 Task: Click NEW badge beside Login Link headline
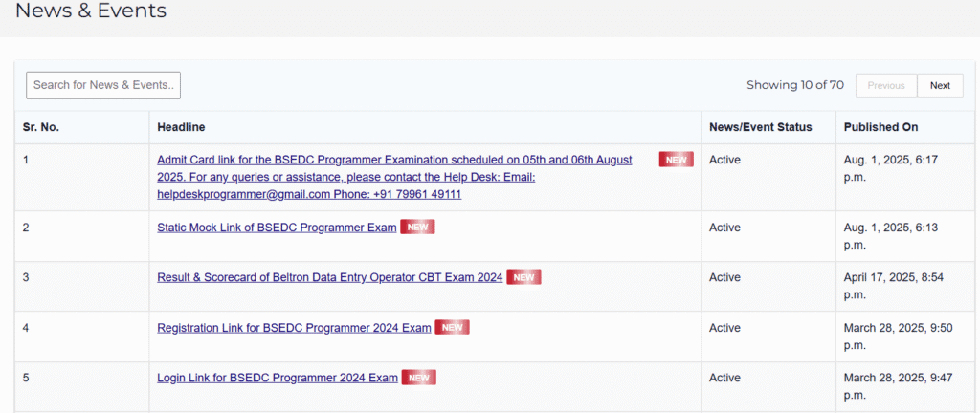pyautogui.click(x=419, y=378)
